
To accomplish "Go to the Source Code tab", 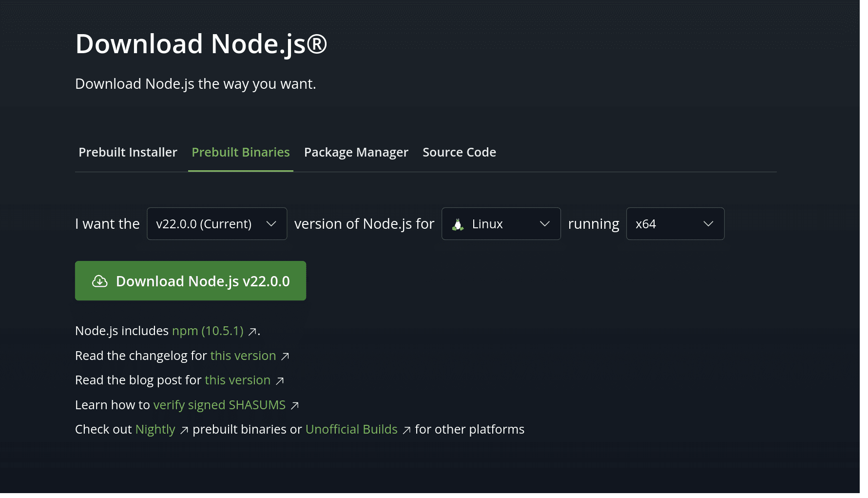I will pos(459,152).
